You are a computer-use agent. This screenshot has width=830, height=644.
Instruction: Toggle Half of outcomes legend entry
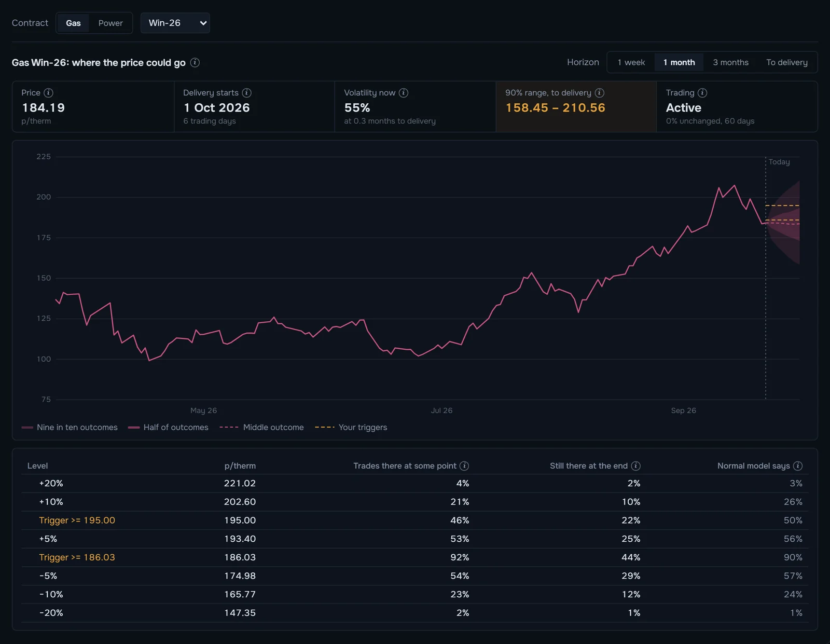169,428
